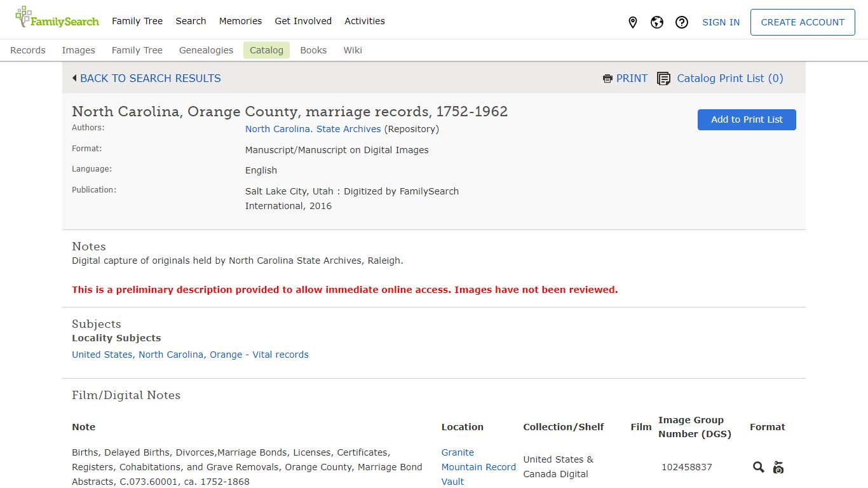Click the Manuscript/Manuscript on Digital Images text
Image resolution: width=868 pixels, height=488 pixels.
(337, 150)
